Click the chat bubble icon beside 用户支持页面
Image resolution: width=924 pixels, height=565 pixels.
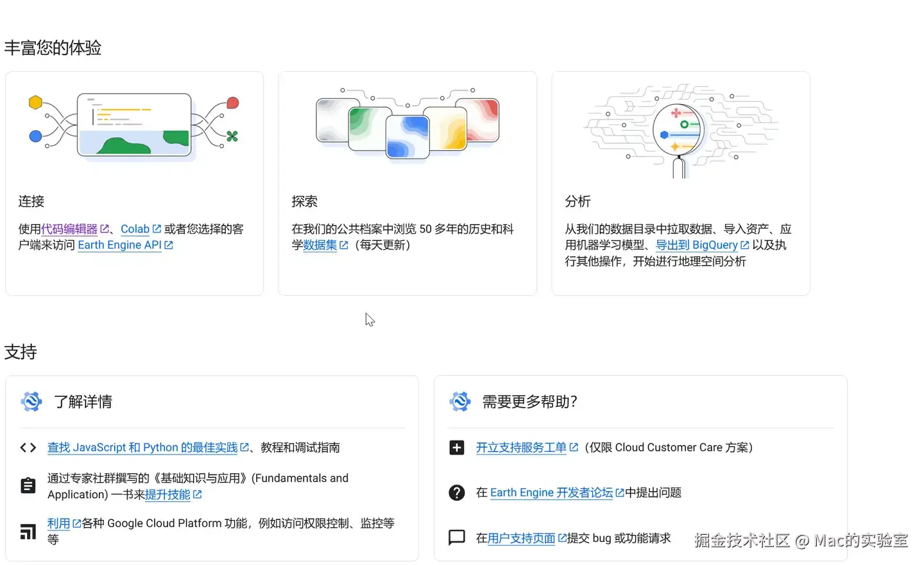click(457, 537)
